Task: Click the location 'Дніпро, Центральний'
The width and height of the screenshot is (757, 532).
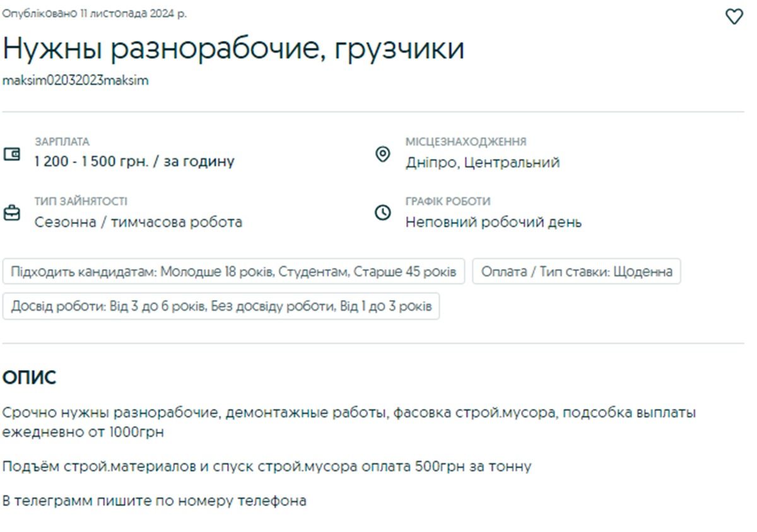Action: (x=482, y=163)
